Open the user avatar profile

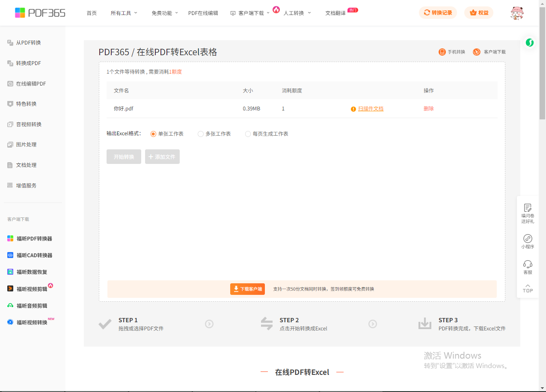517,13
